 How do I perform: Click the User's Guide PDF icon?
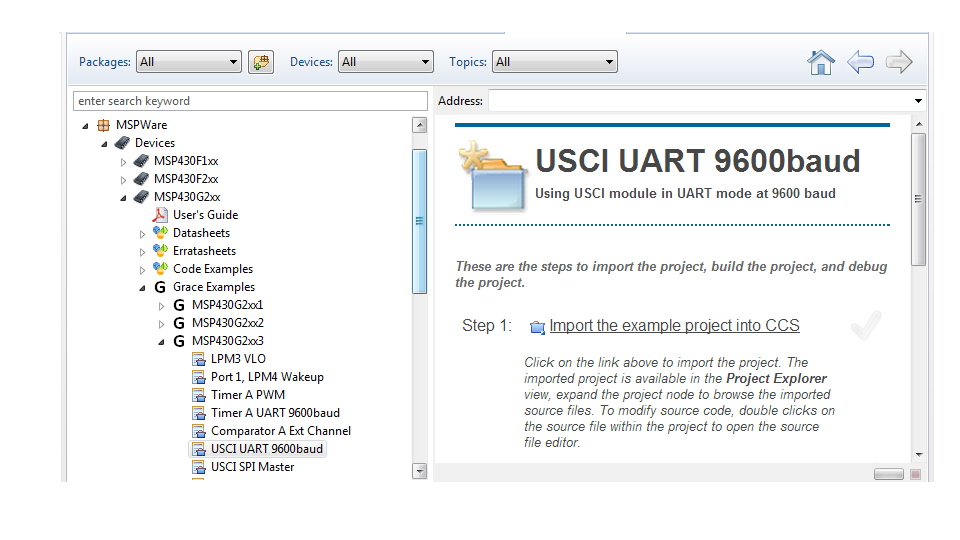160,215
